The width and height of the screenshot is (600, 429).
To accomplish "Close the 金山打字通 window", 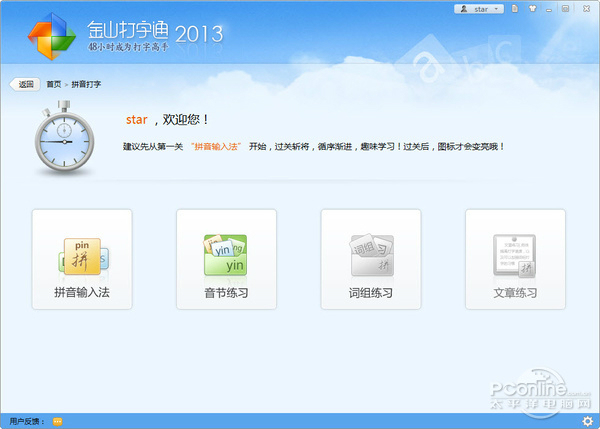I will [586, 8].
